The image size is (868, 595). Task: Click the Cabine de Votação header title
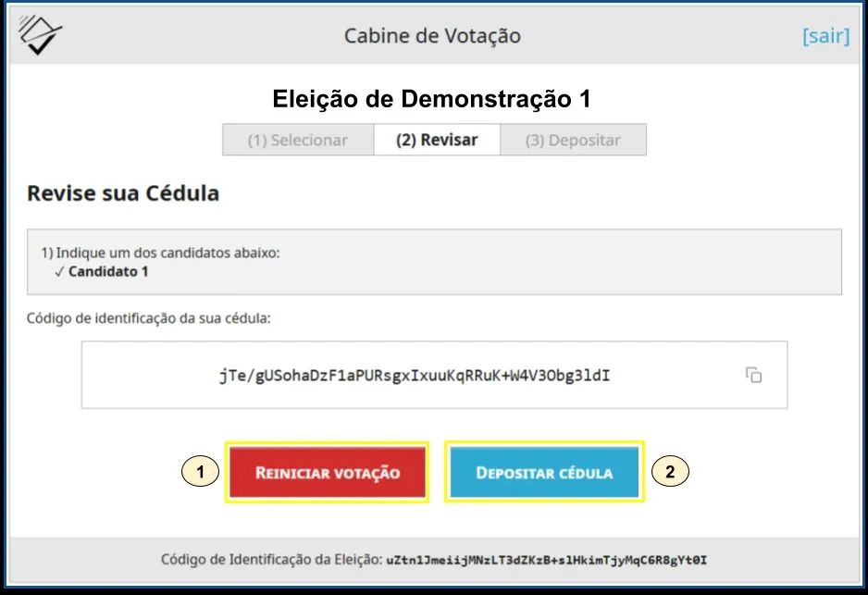[432, 36]
